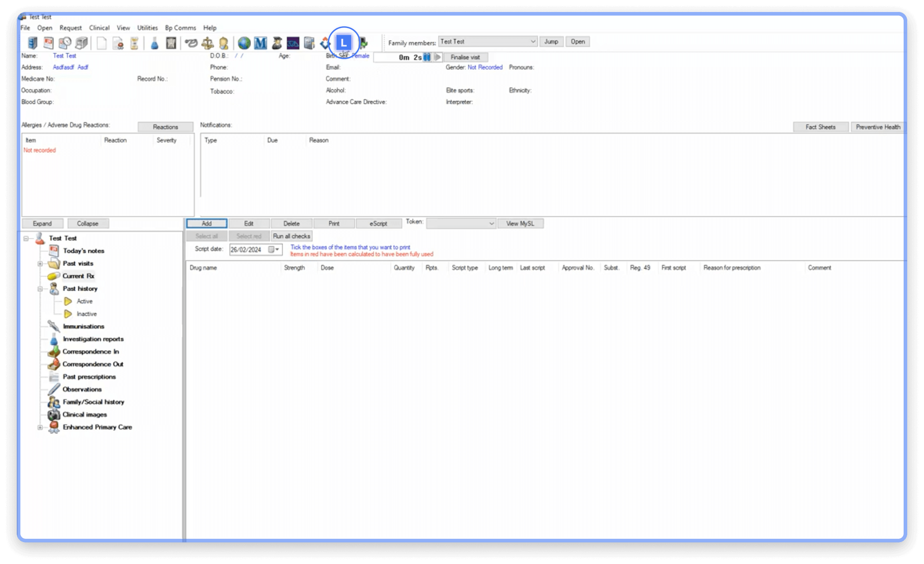This screenshot has height=564, width=924.
Task: Click the globe toolbar icon
Action: 244,43
